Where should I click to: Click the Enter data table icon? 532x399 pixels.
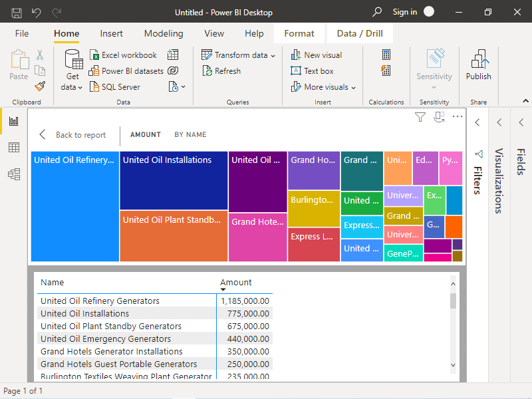[x=173, y=55]
